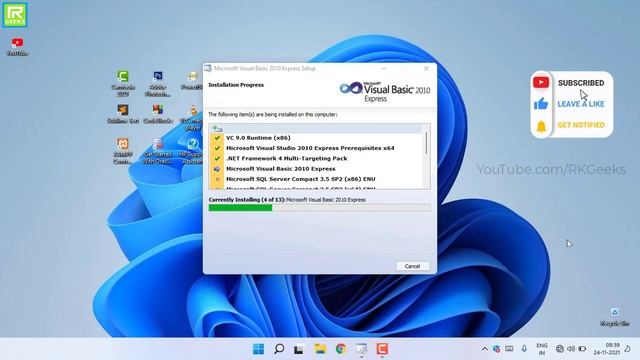Open Google Chrome from the taskbar

coord(341,349)
